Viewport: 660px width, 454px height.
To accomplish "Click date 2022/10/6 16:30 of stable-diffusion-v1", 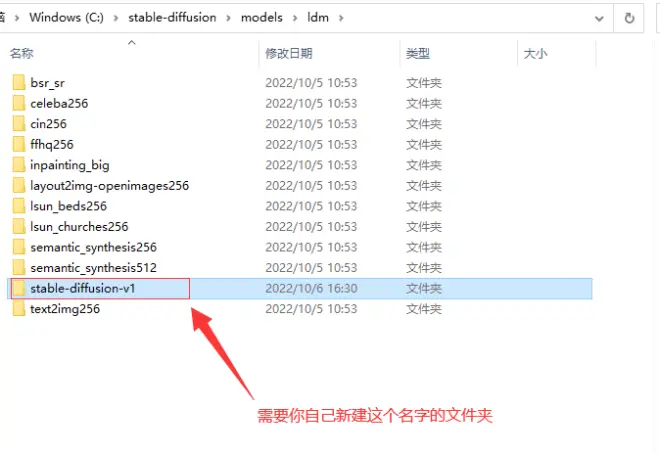I will tap(311, 288).
